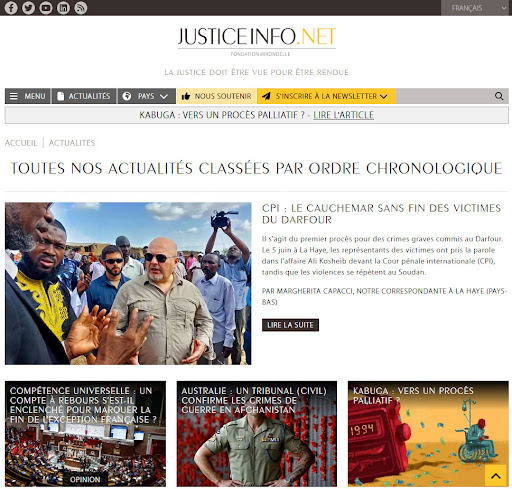Screen dimensions: 512x489
Task: Open the Facebook social icon
Action: (11, 8)
